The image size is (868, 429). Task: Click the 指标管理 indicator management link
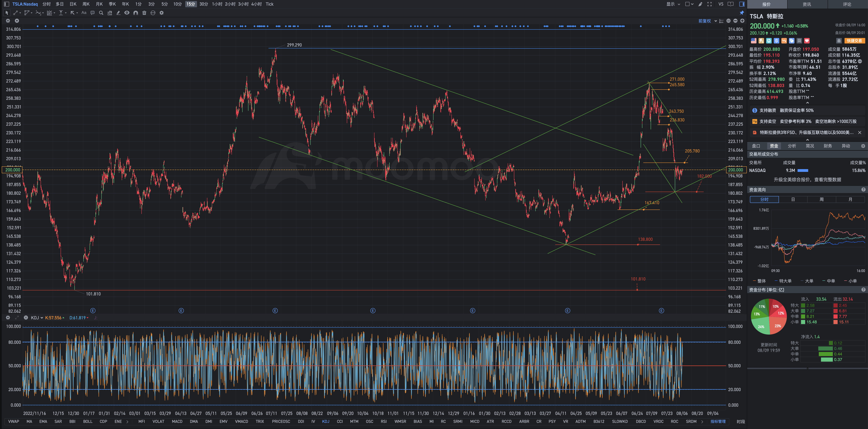click(718, 421)
